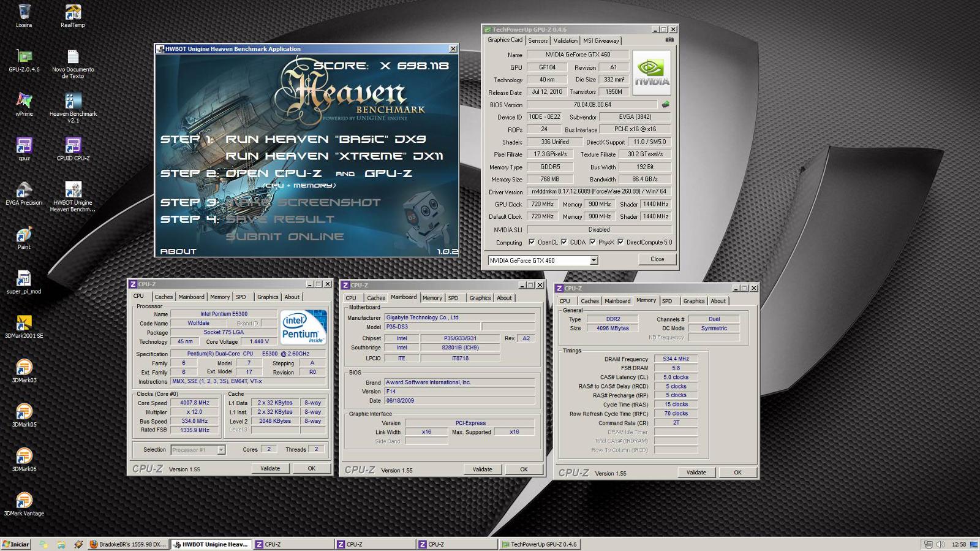The height and width of the screenshot is (551, 980).
Task: Launch the 3DMark Vantage desktop icon
Action: [24, 504]
